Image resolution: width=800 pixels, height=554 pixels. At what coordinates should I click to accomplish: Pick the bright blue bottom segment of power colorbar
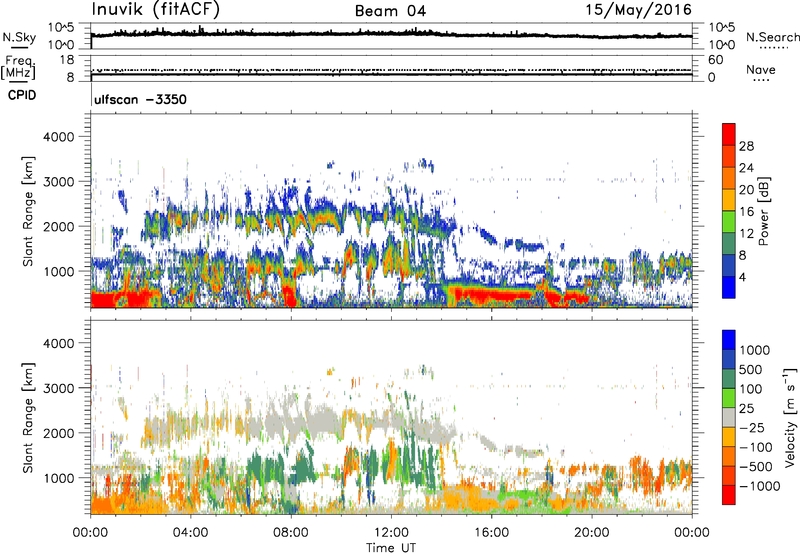[729, 287]
